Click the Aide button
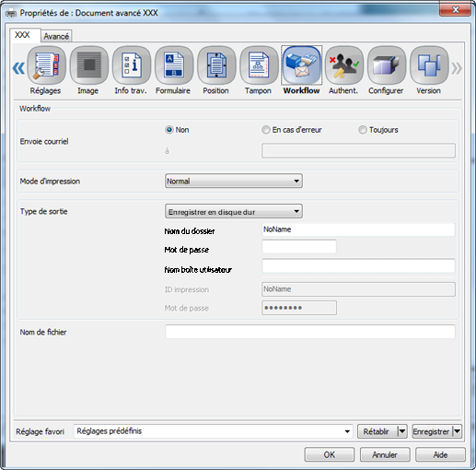 tap(440, 454)
